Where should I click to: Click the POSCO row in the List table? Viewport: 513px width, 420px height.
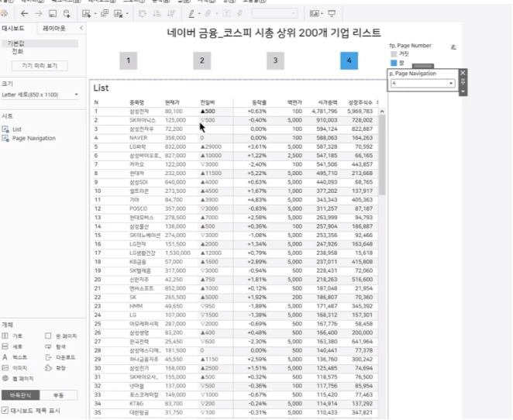(x=235, y=208)
